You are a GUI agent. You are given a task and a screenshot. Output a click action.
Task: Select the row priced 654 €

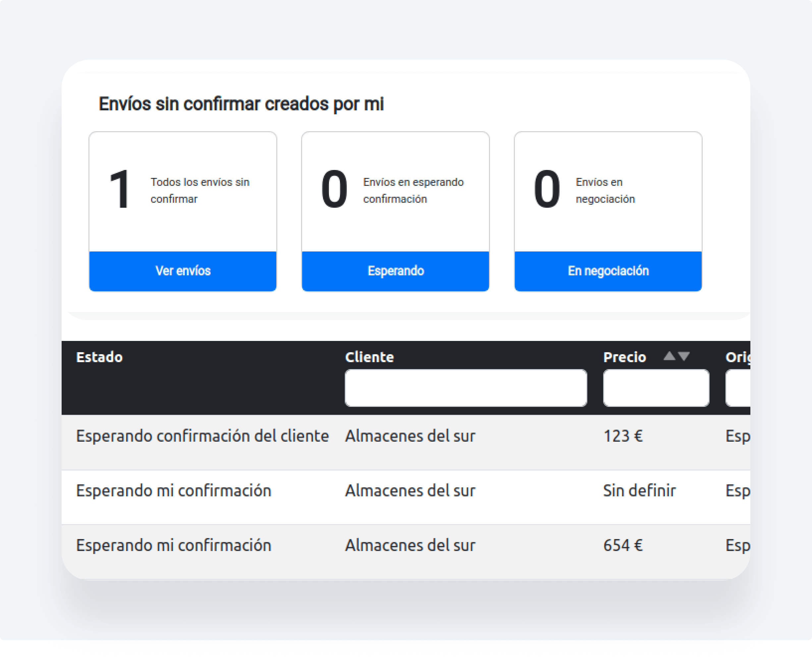(x=623, y=546)
